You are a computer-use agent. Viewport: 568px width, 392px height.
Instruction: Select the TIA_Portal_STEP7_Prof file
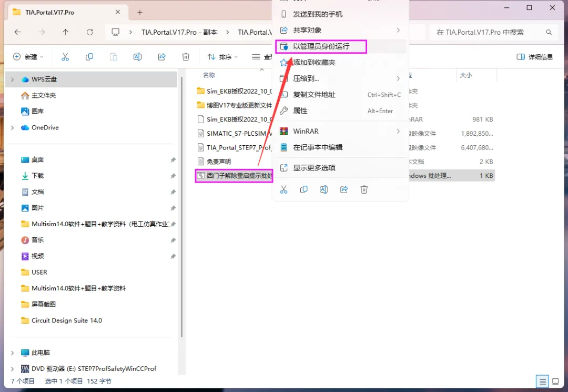(x=235, y=147)
